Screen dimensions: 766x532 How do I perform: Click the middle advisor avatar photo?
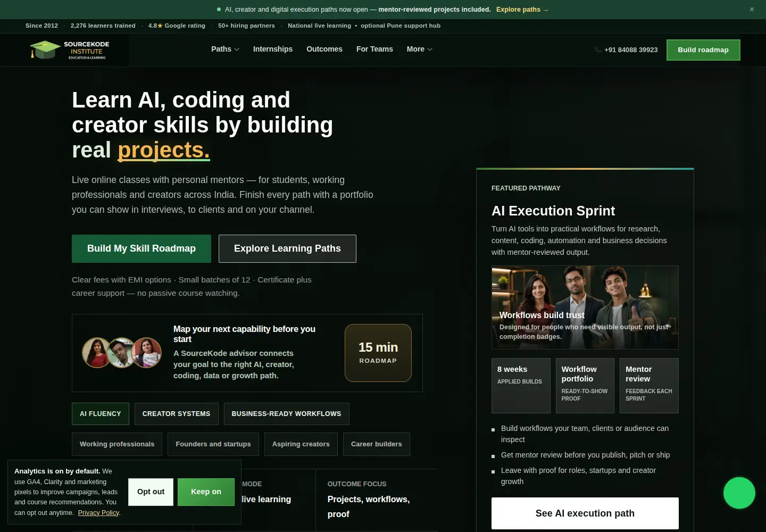click(x=122, y=353)
